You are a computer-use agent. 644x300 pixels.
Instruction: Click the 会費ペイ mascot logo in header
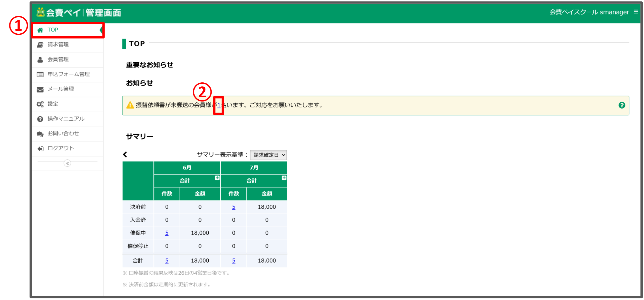point(41,12)
